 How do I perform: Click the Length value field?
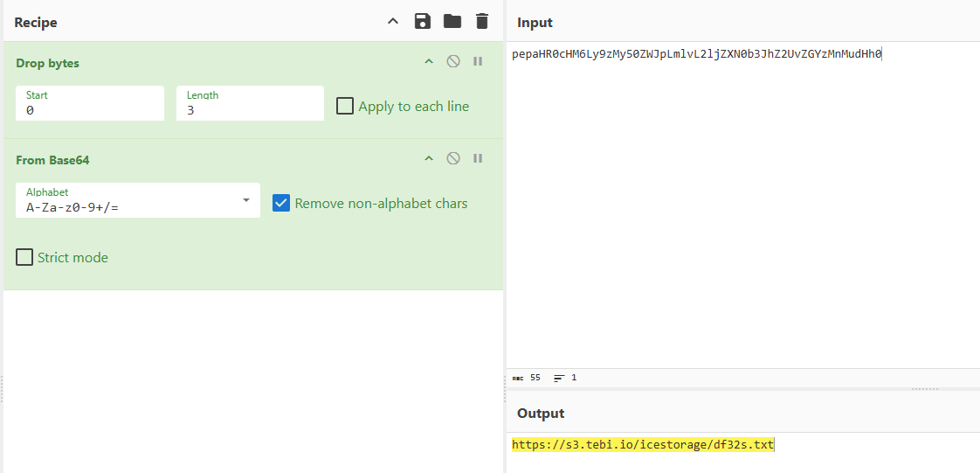point(250,111)
